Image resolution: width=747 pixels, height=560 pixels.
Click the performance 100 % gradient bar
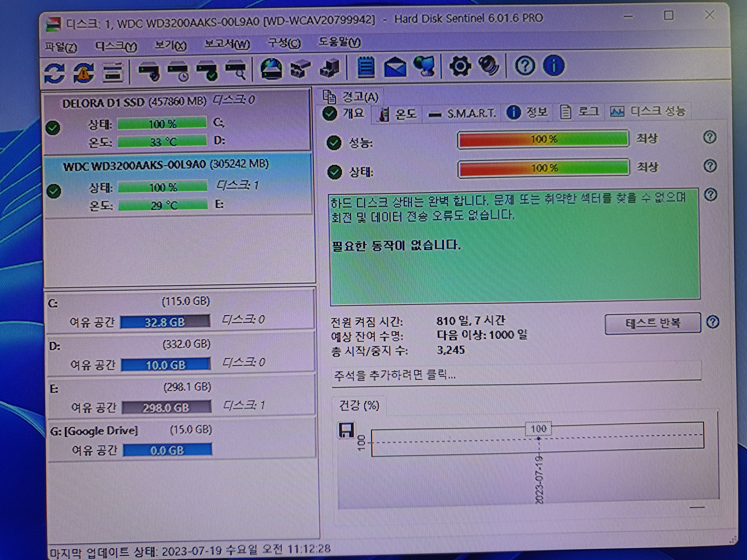[x=543, y=139]
